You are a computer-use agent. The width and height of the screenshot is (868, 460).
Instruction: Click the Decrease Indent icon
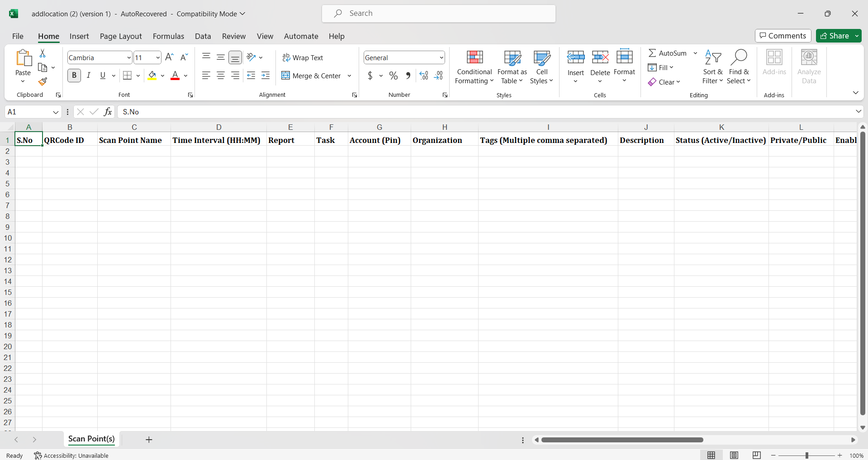coord(251,76)
